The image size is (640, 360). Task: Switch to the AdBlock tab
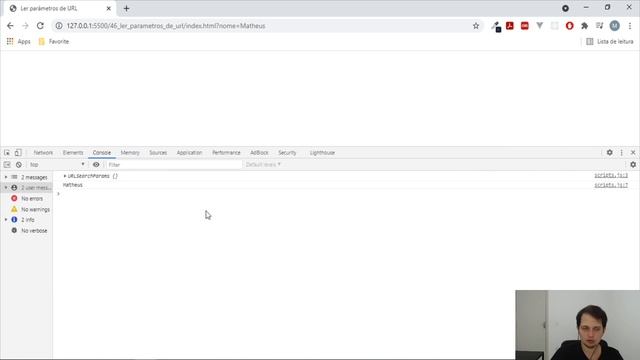[x=259, y=153]
